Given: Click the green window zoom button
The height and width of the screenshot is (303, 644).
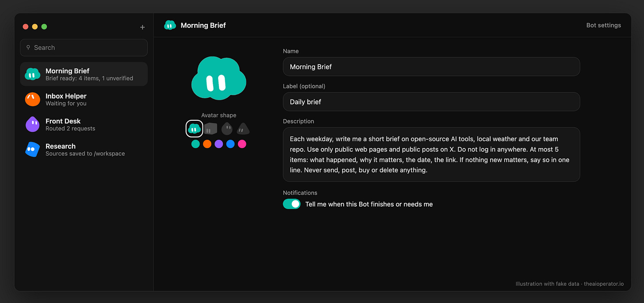Looking at the screenshot, I should [x=44, y=27].
